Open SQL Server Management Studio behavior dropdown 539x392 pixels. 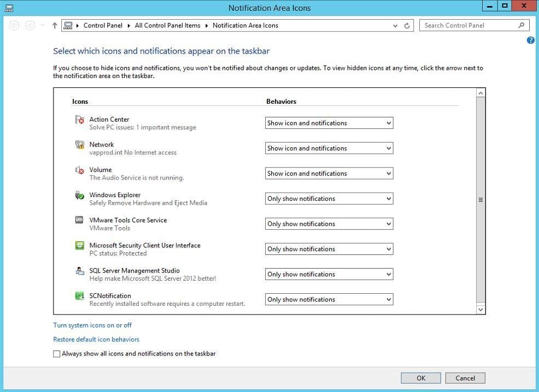(329, 274)
